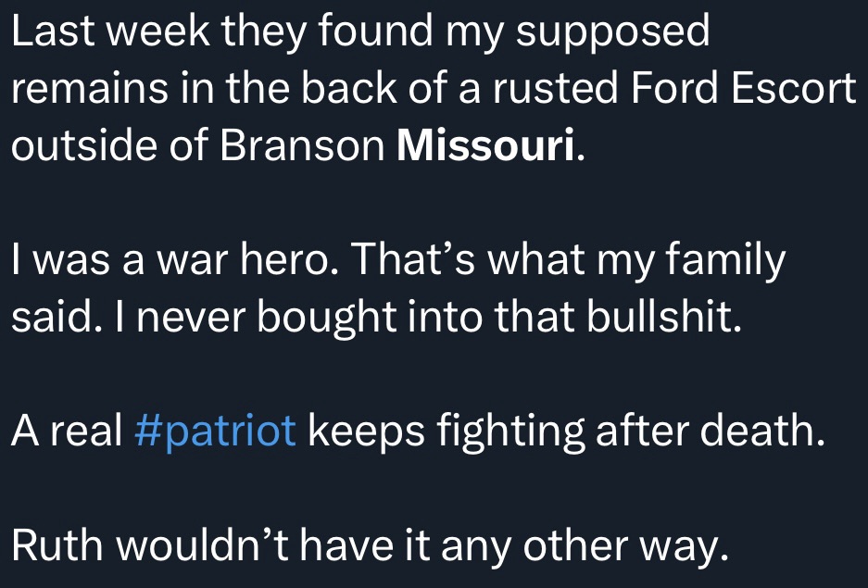Click the words 'Ford Escort'
This screenshot has width=868, height=588.
(x=744, y=90)
